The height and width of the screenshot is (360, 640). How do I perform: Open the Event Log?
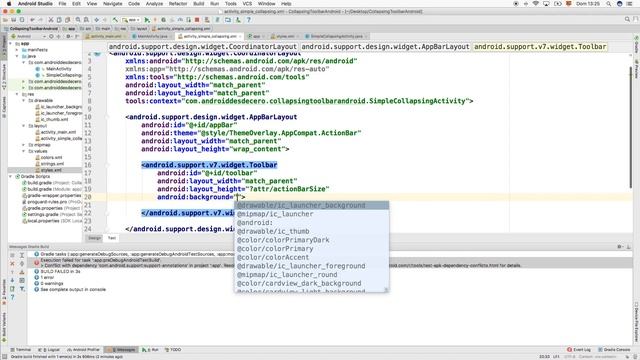pyautogui.click(x=579, y=350)
